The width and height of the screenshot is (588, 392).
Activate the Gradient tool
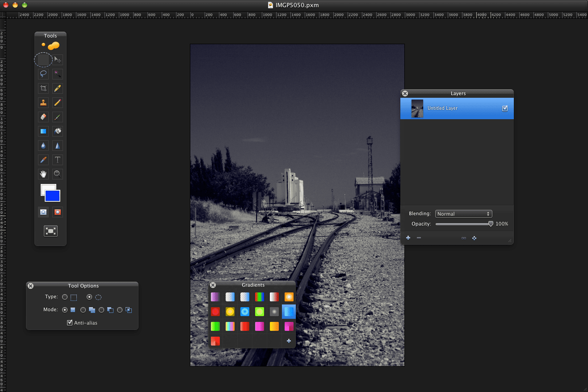(43, 131)
